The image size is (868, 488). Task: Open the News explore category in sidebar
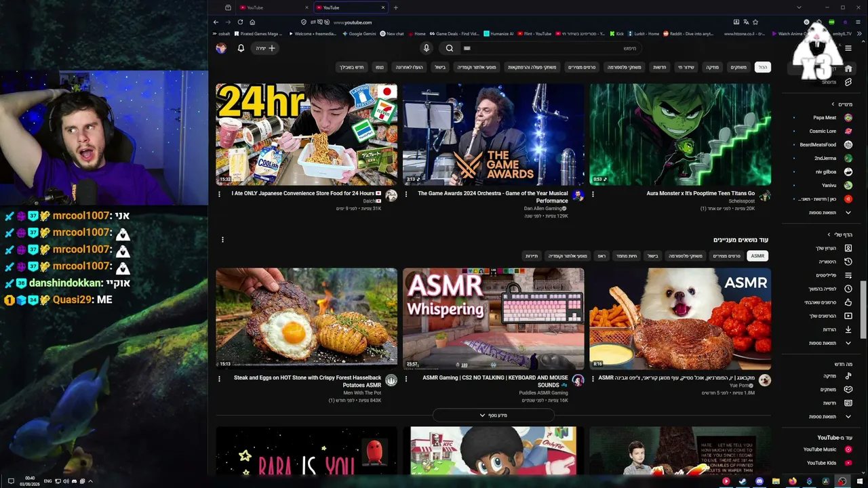pos(837,403)
